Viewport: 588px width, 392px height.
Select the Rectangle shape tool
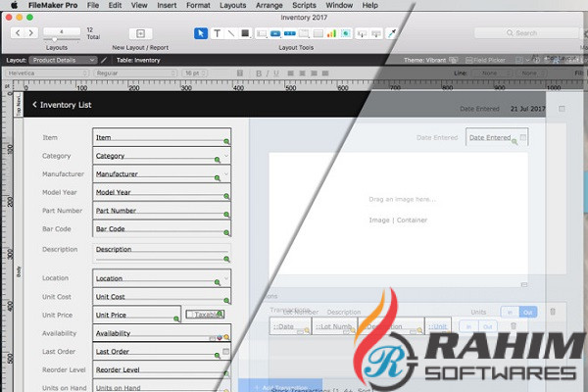pos(245,33)
